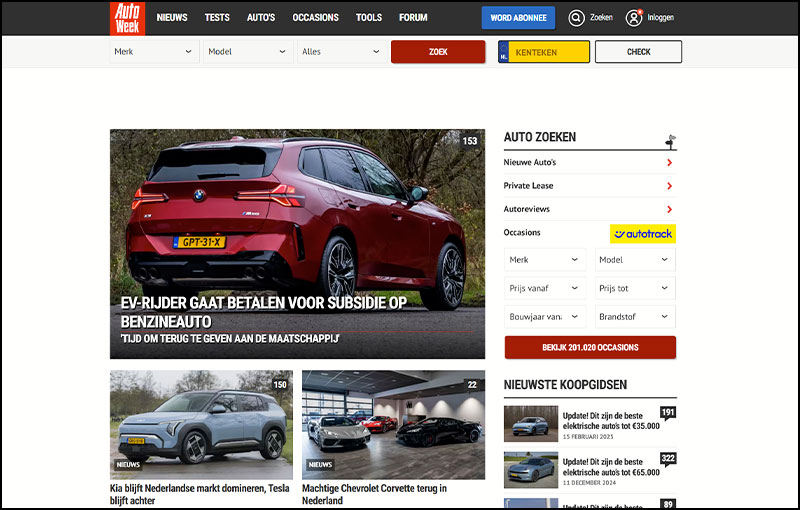Image resolution: width=800 pixels, height=510 pixels.
Task: Click the Zoeken text link
Action: pos(601,17)
